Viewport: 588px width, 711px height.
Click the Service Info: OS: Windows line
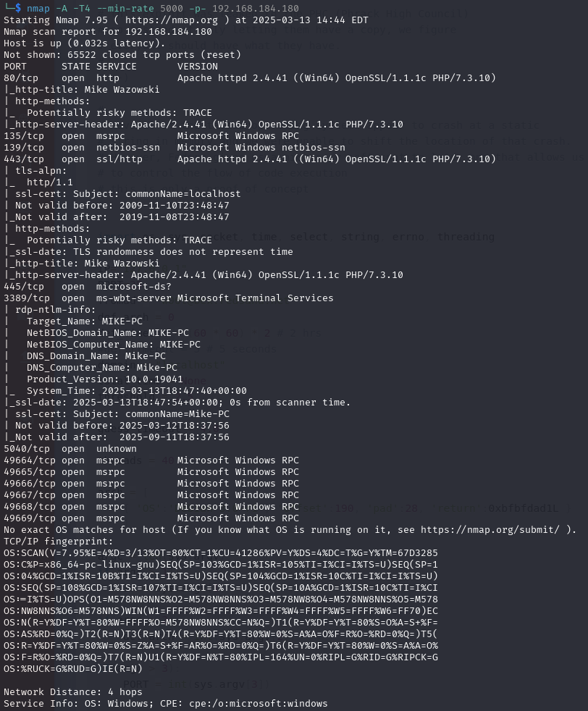(x=166, y=704)
